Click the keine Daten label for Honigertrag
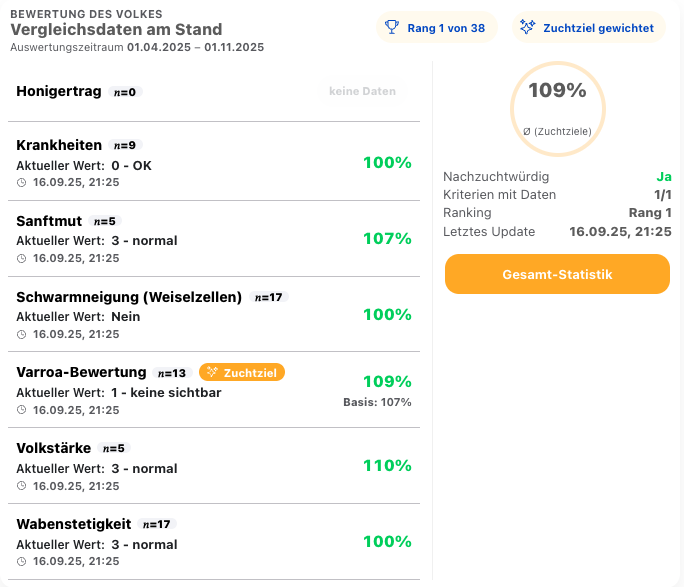 (362, 91)
